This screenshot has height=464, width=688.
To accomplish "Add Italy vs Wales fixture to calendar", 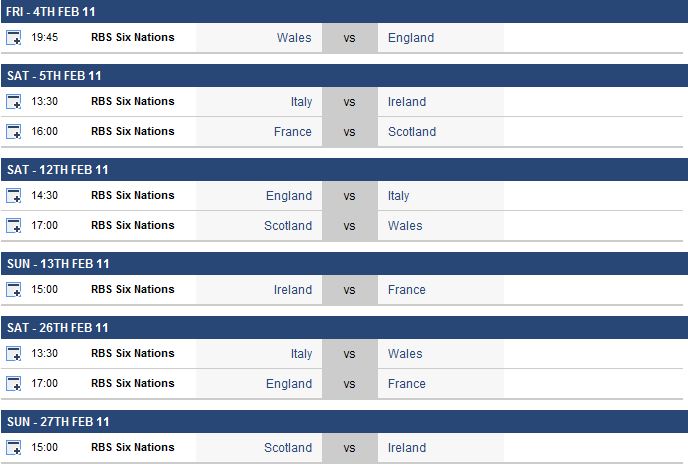I will point(14,354).
